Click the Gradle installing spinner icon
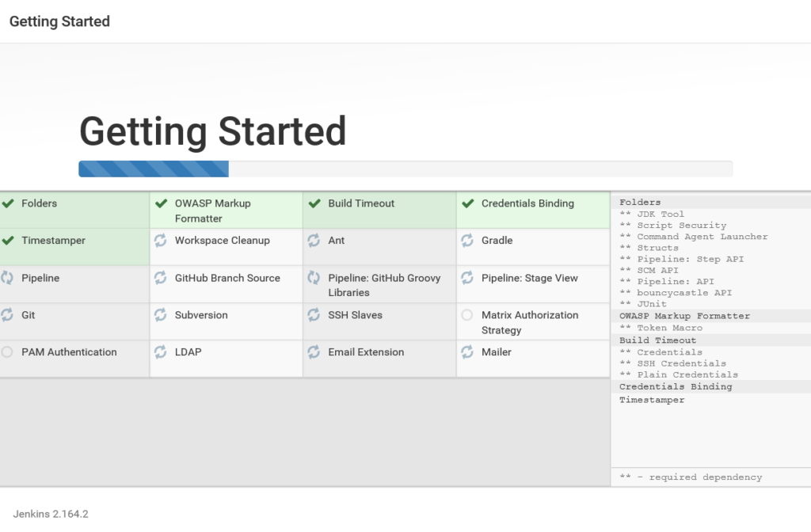Viewport: 811px width, 532px height. pyautogui.click(x=467, y=241)
